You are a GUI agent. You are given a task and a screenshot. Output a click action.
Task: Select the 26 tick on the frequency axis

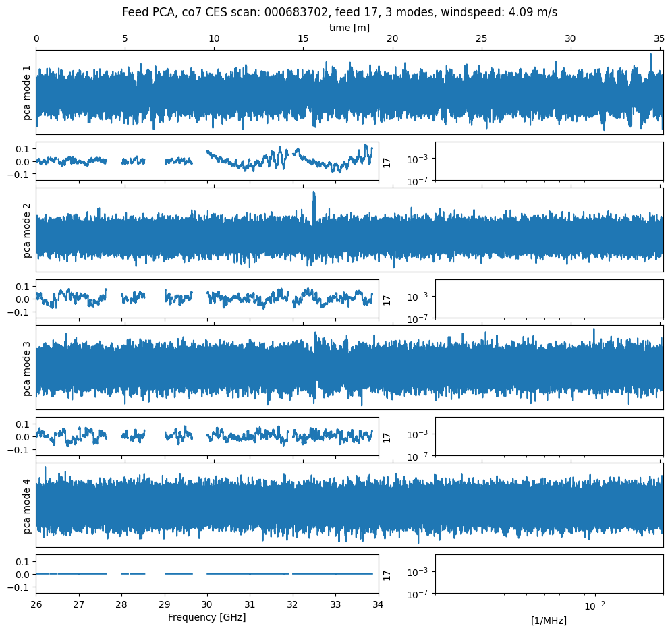36,604
